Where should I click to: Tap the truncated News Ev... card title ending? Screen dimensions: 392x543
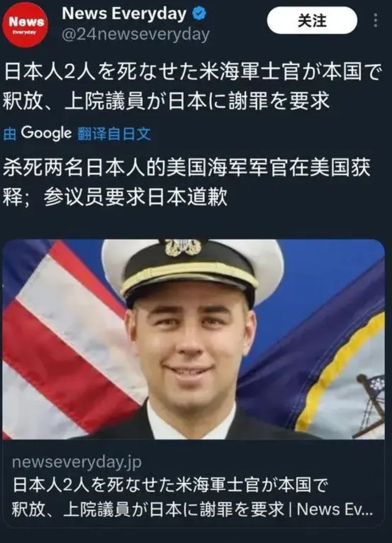[334, 509]
